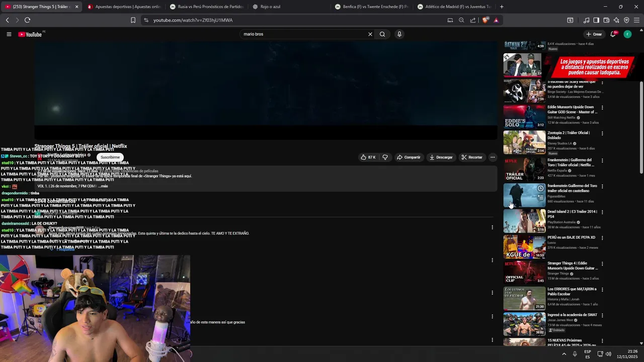Like the Stranger Things trailer video
The image size is (644, 362).
[368, 157]
